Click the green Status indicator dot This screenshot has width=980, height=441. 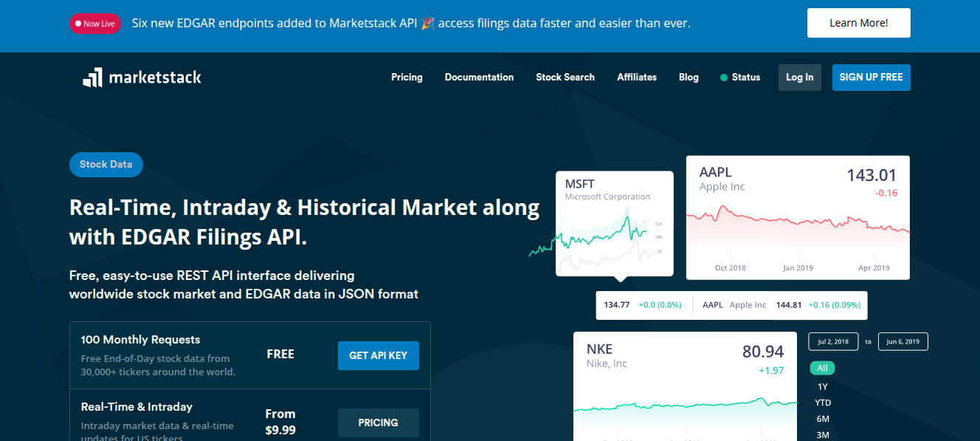click(x=722, y=77)
